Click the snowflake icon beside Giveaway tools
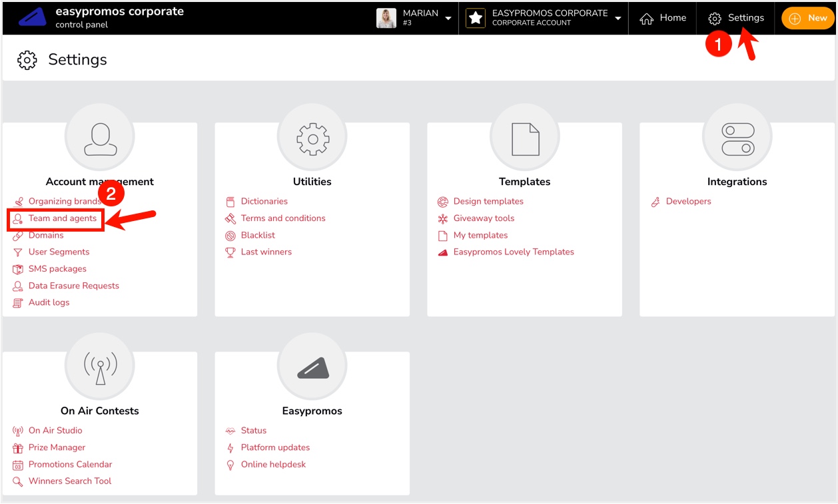 [x=443, y=219]
